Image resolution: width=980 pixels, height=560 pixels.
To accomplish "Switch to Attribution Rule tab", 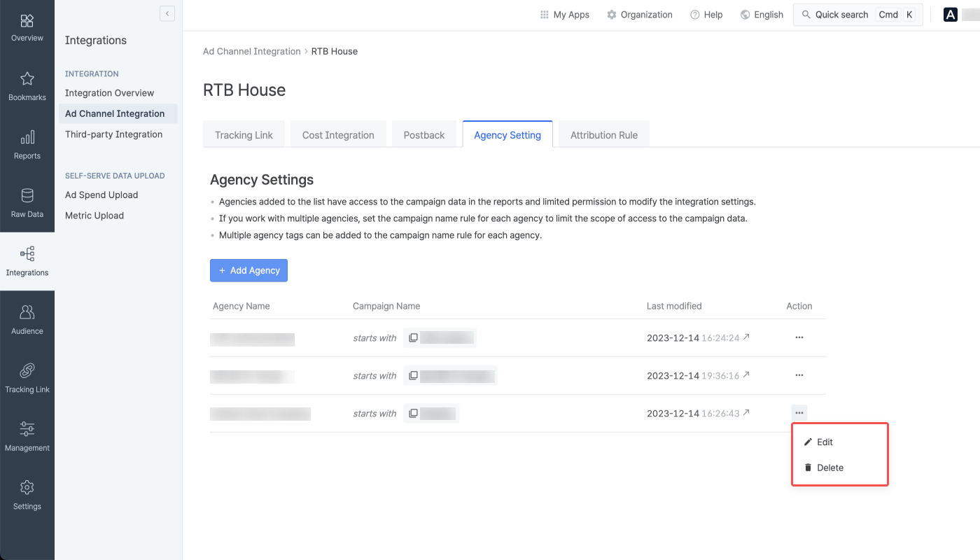I will pos(604,134).
